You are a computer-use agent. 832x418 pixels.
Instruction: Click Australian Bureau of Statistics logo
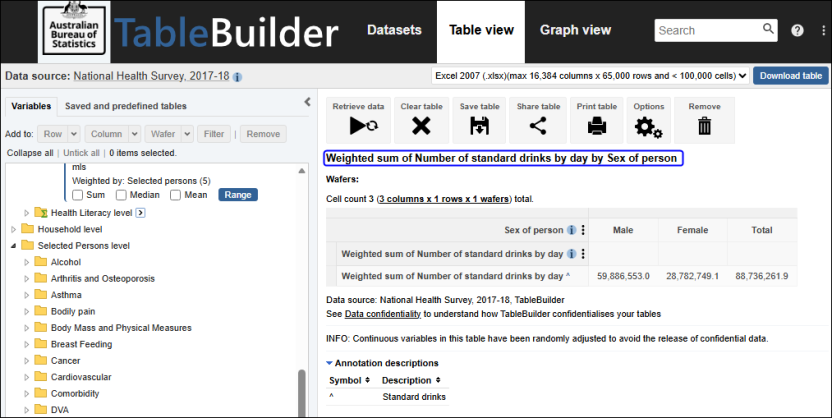(74, 31)
